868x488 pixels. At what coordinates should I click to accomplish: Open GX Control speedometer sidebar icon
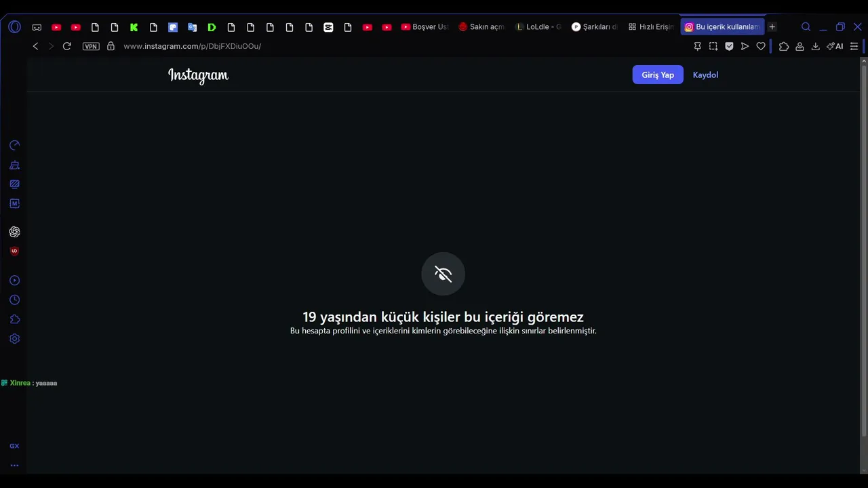pyautogui.click(x=14, y=145)
